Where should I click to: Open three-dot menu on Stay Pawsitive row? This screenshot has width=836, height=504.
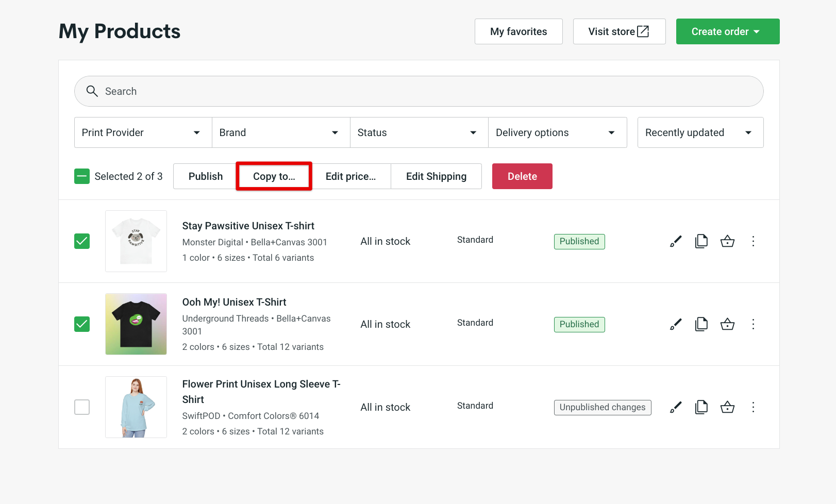point(753,241)
